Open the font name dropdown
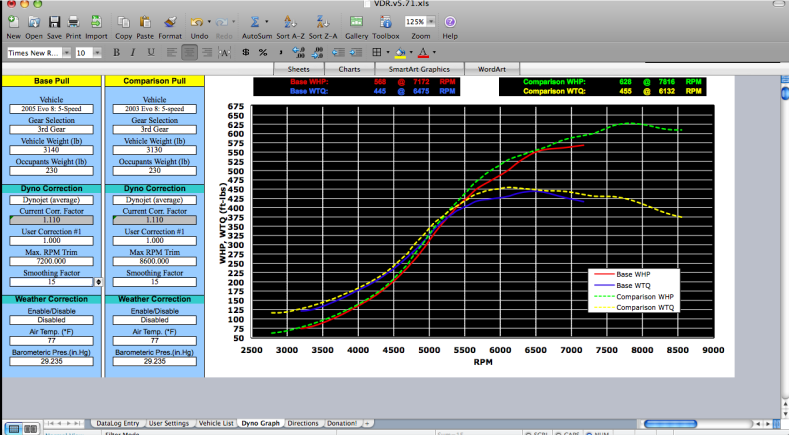The width and height of the screenshot is (789, 435). (66, 53)
